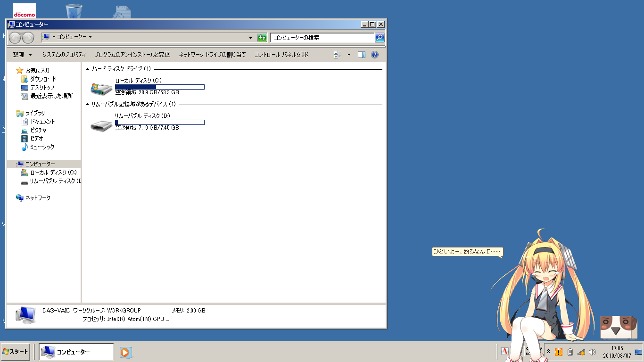Toggle the preview pane icon
644x362 pixels.
tap(362, 55)
